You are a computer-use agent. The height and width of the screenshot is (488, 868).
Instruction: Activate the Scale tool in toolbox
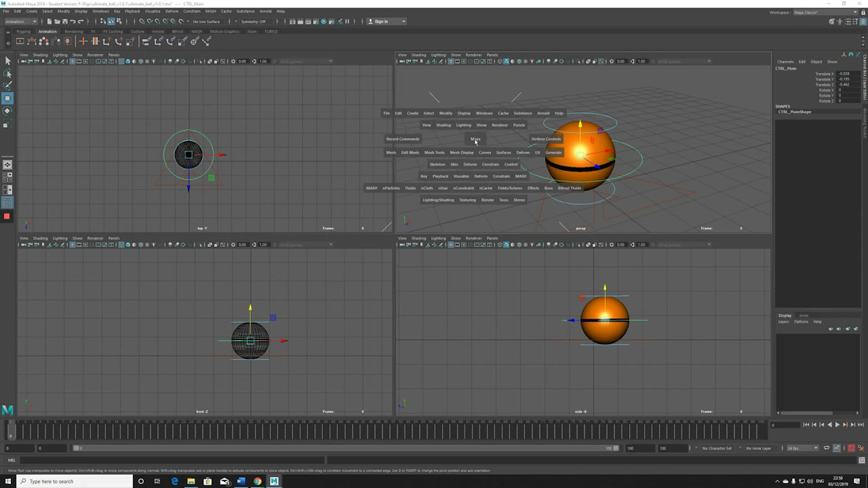7,124
